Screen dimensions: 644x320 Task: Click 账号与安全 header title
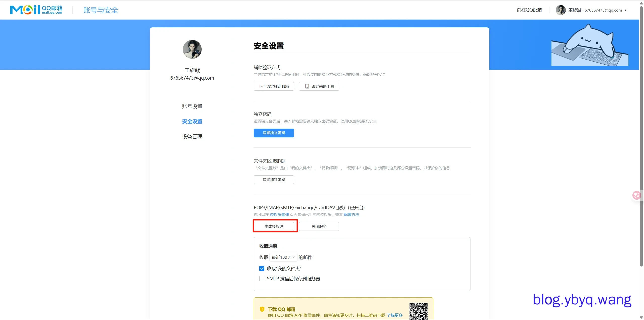[101, 10]
